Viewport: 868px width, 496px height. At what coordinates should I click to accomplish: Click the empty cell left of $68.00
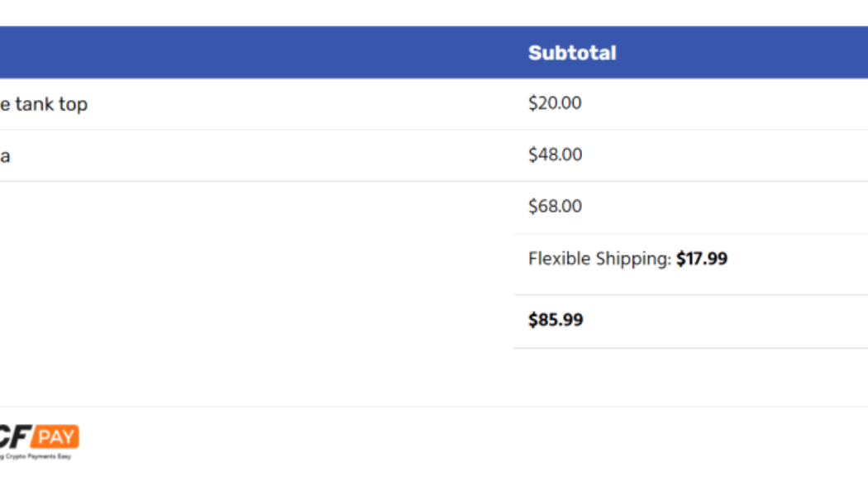click(x=248, y=207)
